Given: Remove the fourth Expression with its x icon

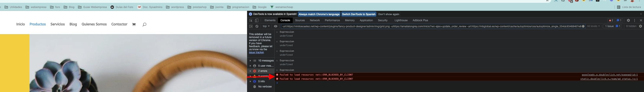Looking at the screenshot, I should [277, 60].
